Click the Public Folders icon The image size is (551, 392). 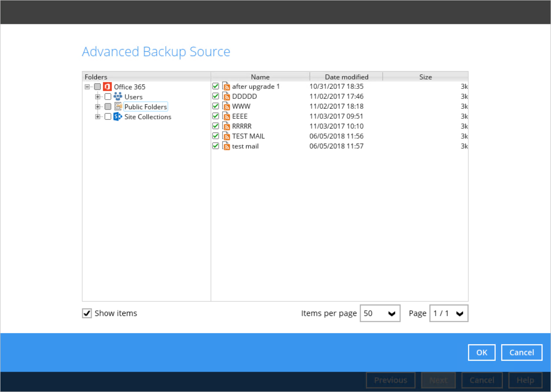118,107
